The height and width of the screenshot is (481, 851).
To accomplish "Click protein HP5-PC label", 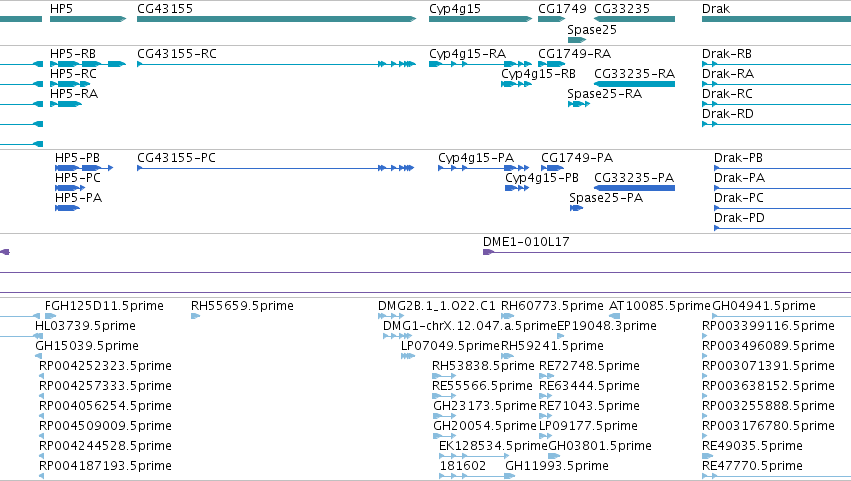I will [78, 178].
